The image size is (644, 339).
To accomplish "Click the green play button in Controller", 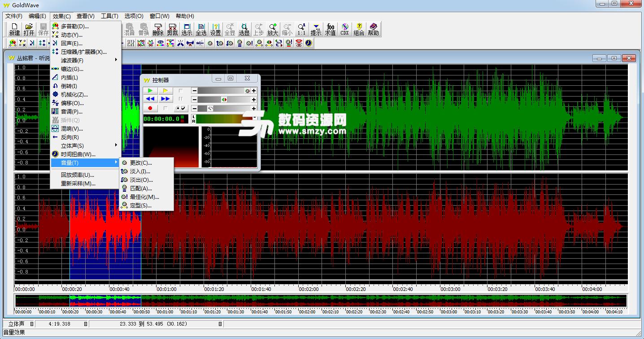I will 150,91.
